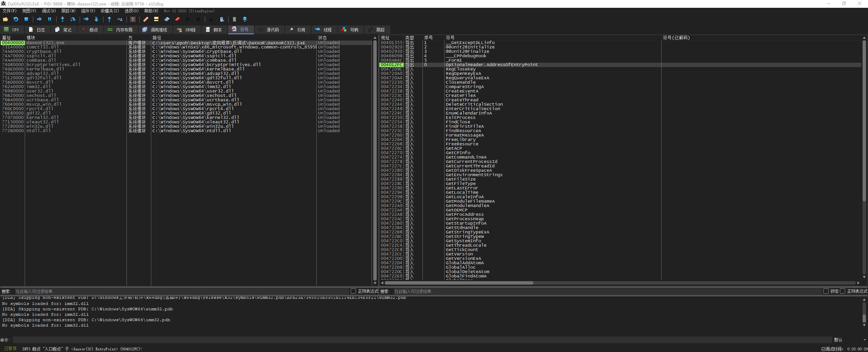Viewport: 868px width, 352px height.
Task: Enable regex checkbox for symbol search
Action: [x=843, y=291]
